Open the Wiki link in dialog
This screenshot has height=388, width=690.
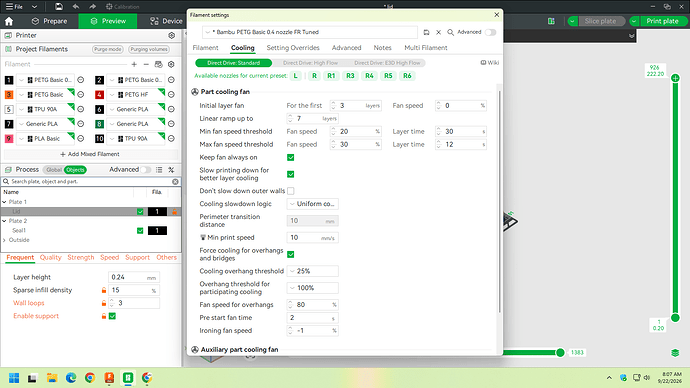point(490,62)
